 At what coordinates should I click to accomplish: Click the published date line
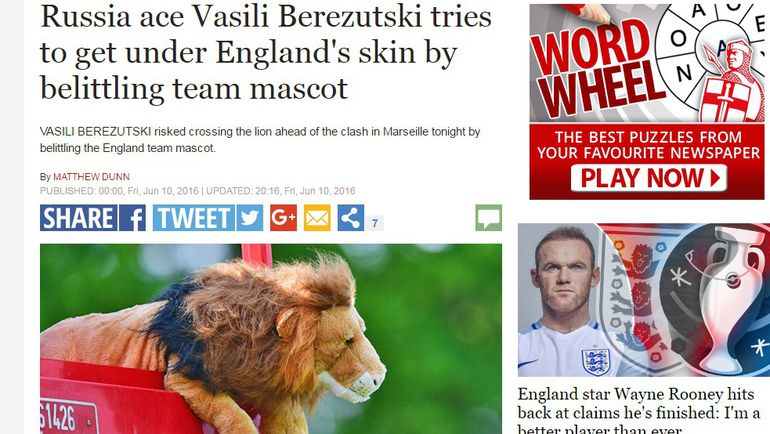197,191
